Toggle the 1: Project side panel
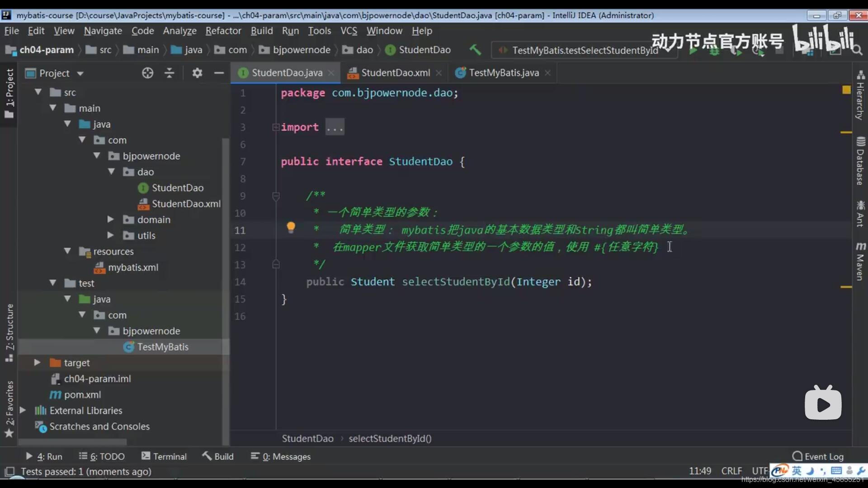 click(x=9, y=93)
